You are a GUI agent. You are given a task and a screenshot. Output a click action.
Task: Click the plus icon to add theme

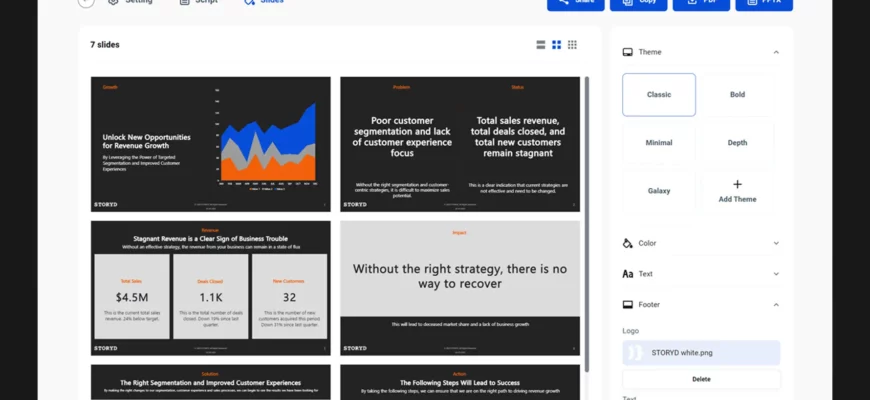click(737, 184)
